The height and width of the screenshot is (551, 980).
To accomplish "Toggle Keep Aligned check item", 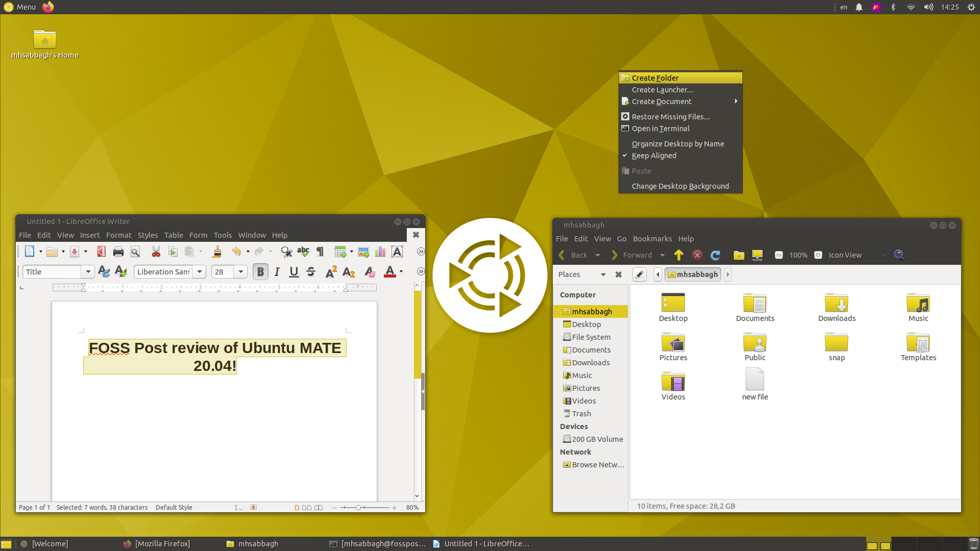I will tap(654, 156).
